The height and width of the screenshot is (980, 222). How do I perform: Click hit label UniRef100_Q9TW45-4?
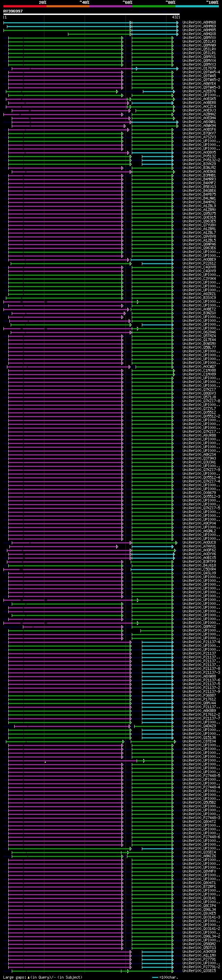point(201,72)
